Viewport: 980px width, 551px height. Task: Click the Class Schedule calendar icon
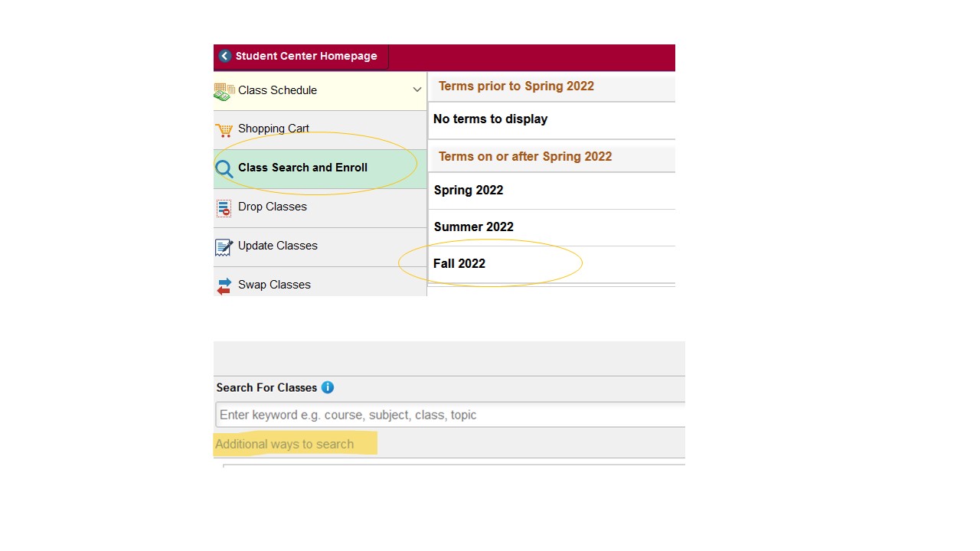point(224,91)
